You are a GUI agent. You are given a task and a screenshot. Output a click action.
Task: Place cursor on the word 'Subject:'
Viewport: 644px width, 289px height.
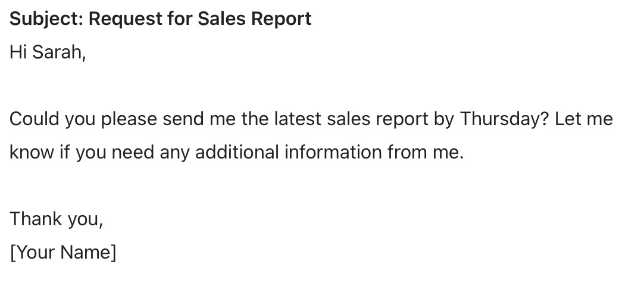[x=46, y=19]
